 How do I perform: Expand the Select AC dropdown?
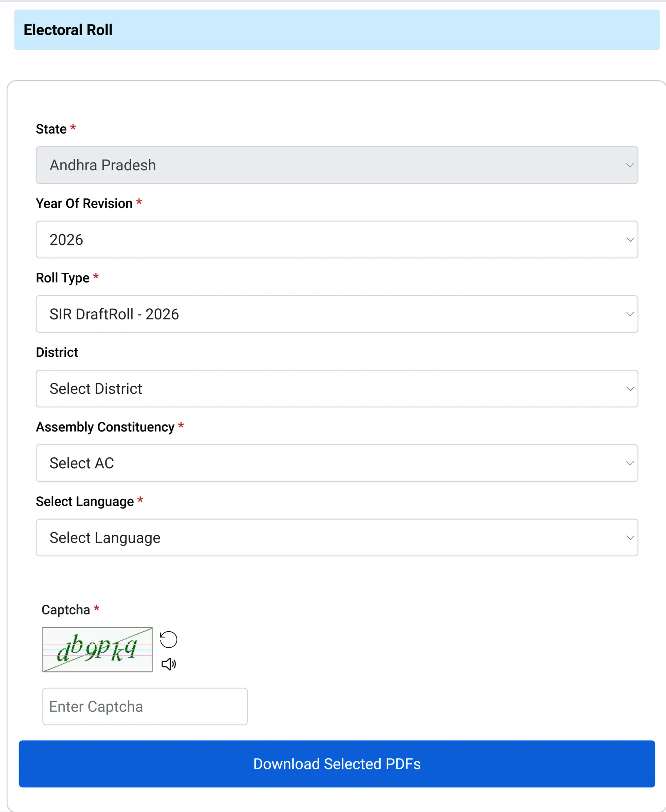[x=337, y=463]
